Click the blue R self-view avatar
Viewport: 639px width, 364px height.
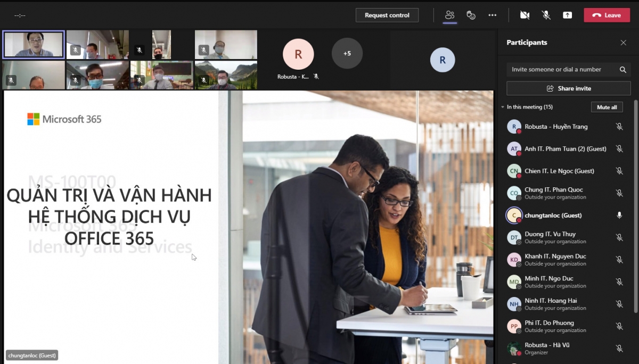pyautogui.click(x=443, y=60)
